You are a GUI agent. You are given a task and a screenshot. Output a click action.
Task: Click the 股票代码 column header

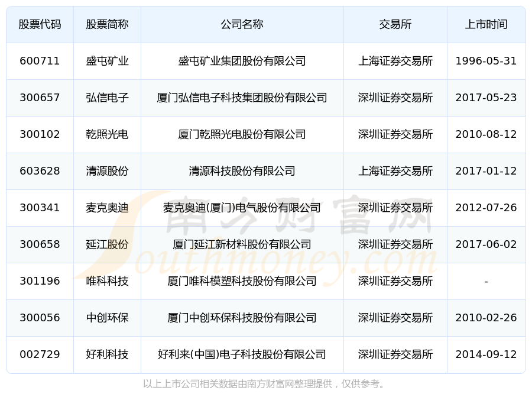[40, 24]
